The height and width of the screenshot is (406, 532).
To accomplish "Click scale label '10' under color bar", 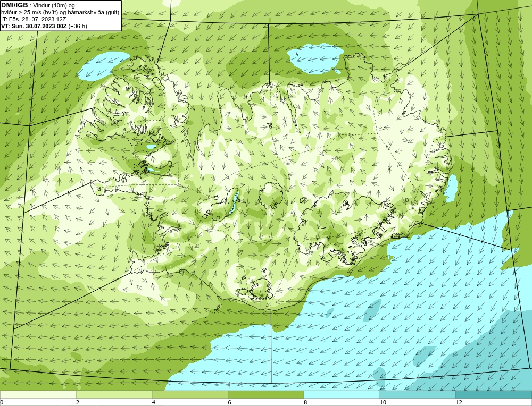I will (383, 402).
